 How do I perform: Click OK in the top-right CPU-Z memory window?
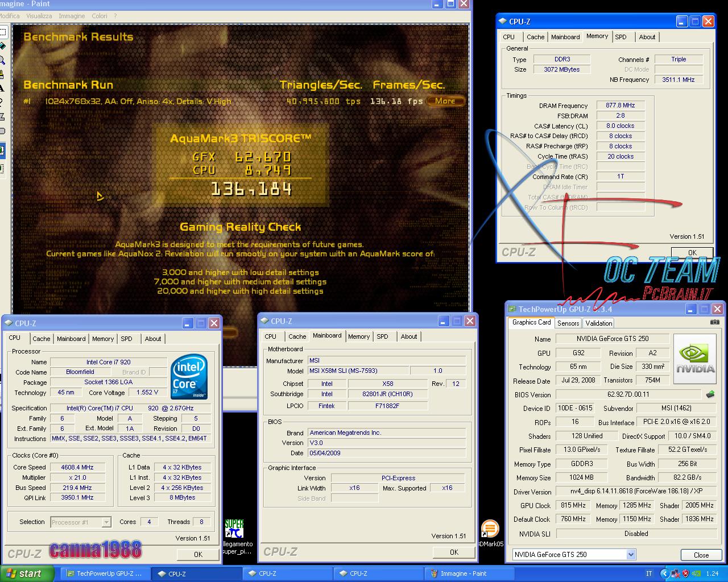click(x=692, y=253)
